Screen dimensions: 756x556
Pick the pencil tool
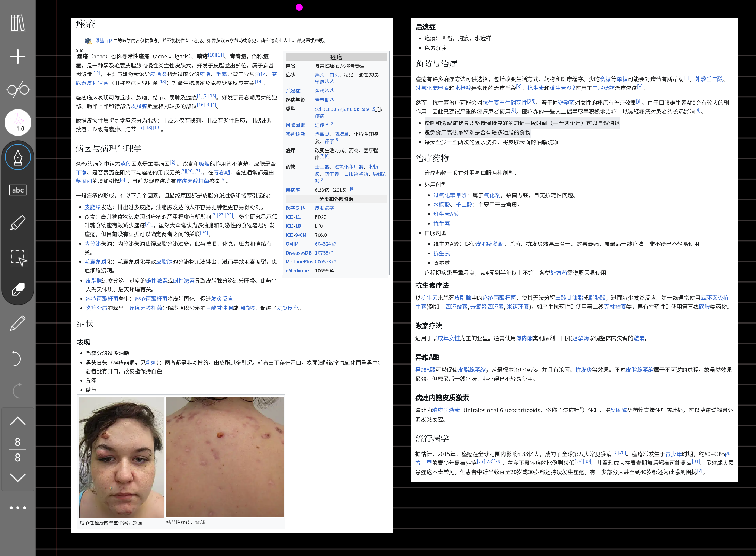point(18,323)
